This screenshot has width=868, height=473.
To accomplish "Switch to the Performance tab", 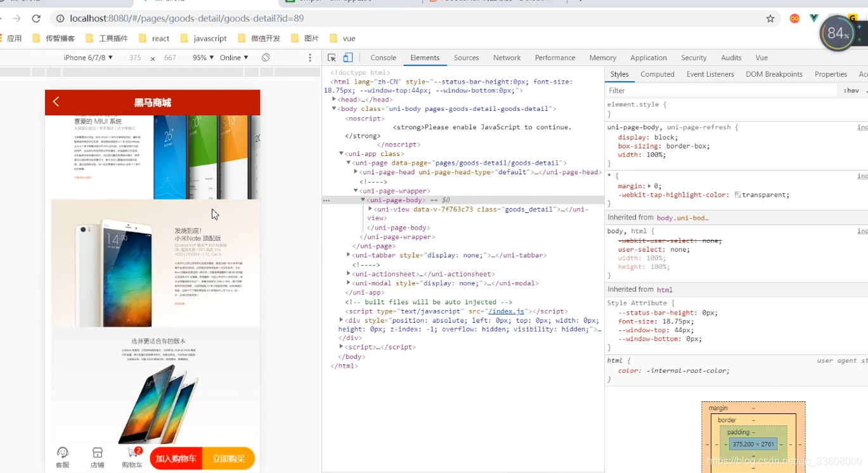I will pyautogui.click(x=555, y=58).
